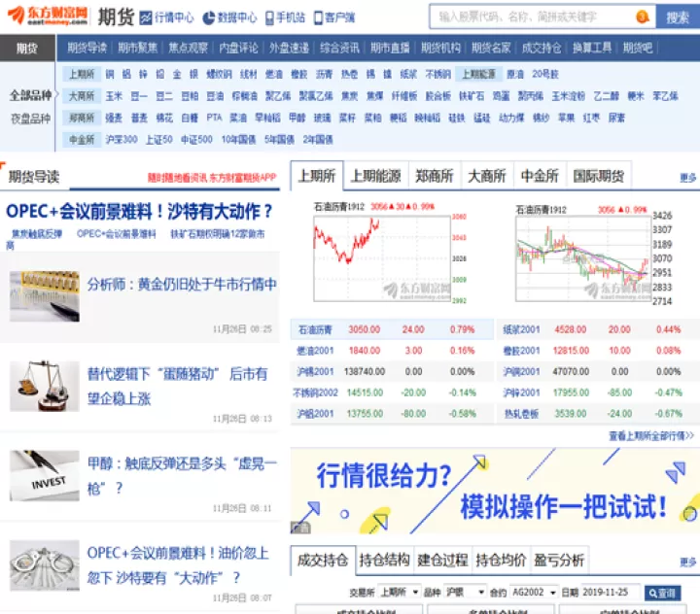The image size is (700, 614).
Task: Switch to 郑商所 quotes tab
Action: click(435, 176)
